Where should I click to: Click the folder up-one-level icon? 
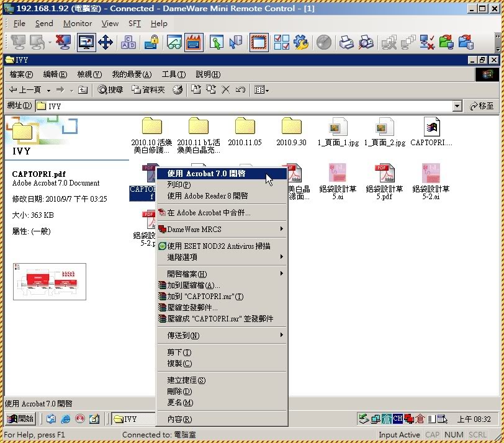pos(83,89)
